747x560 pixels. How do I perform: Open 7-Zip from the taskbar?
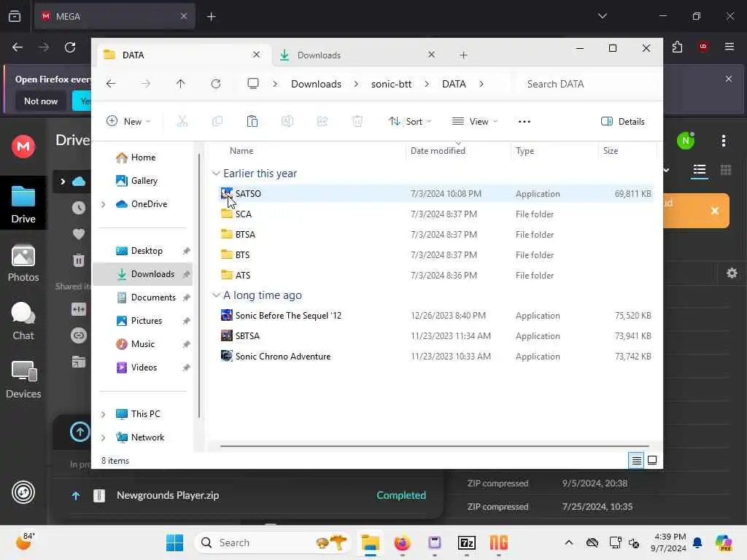pyautogui.click(x=466, y=542)
